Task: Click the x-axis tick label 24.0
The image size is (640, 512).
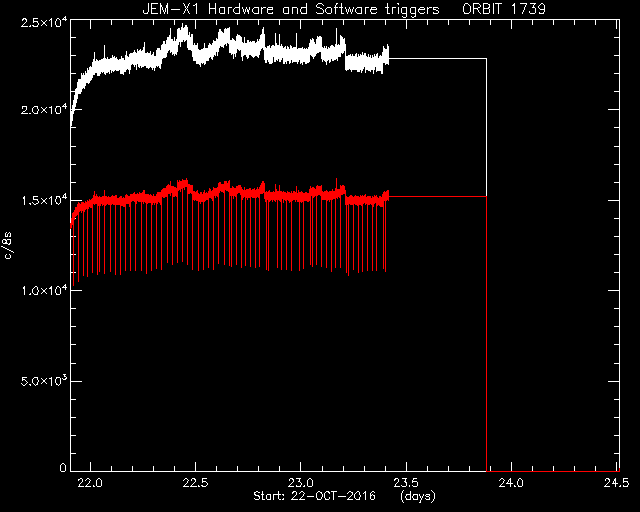Action: [511, 483]
